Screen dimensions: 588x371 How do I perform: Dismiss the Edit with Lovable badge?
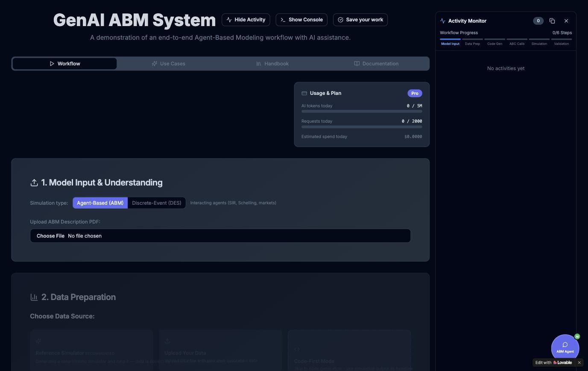pos(579,362)
